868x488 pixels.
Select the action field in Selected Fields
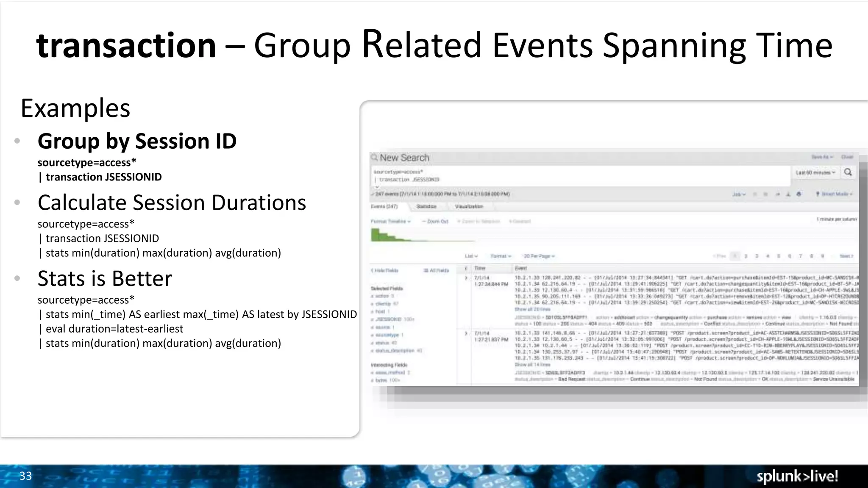point(383,296)
